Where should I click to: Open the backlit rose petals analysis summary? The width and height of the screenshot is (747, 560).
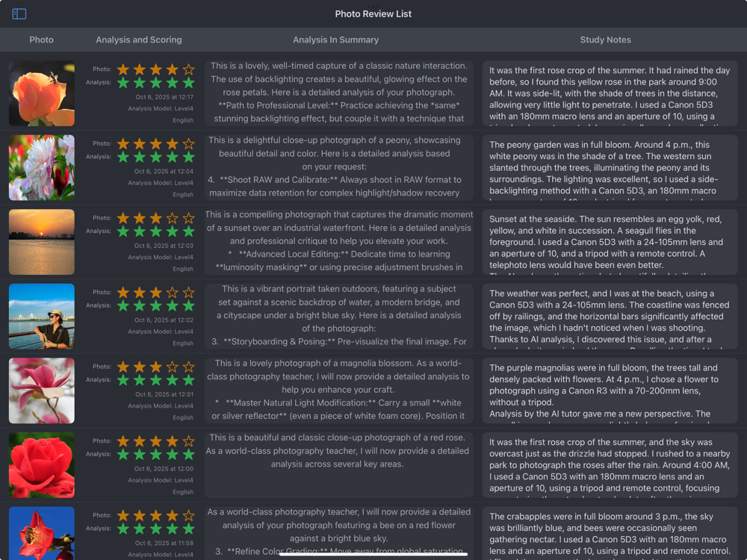coord(338,93)
